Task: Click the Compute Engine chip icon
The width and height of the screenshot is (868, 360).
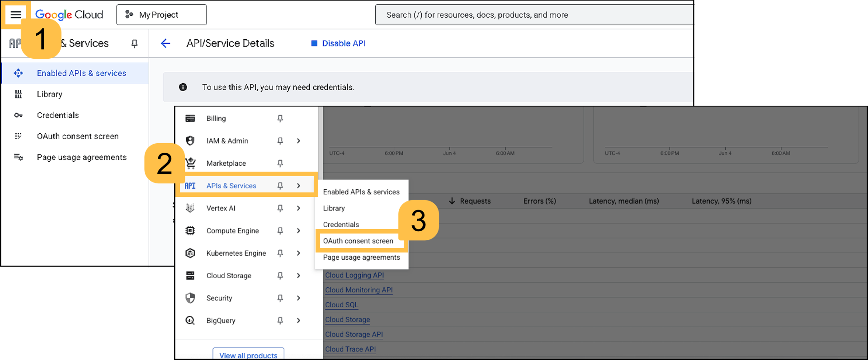Action: click(190, 231)
